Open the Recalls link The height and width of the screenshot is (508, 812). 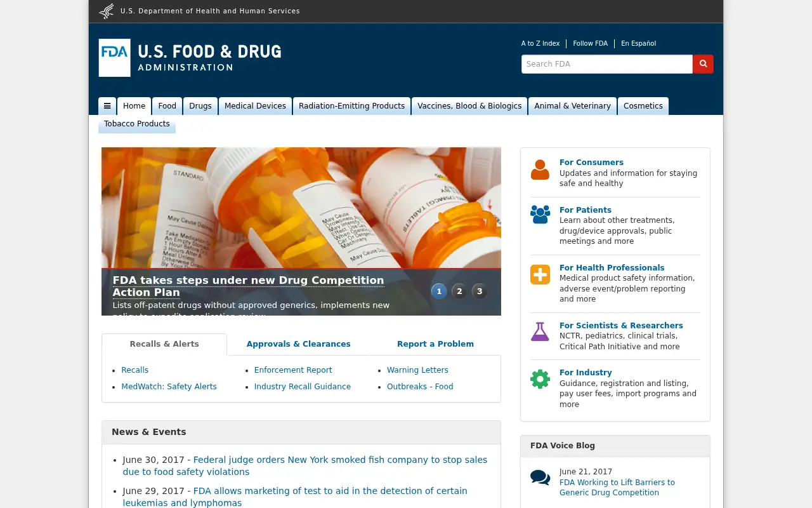tap(134, 370)
